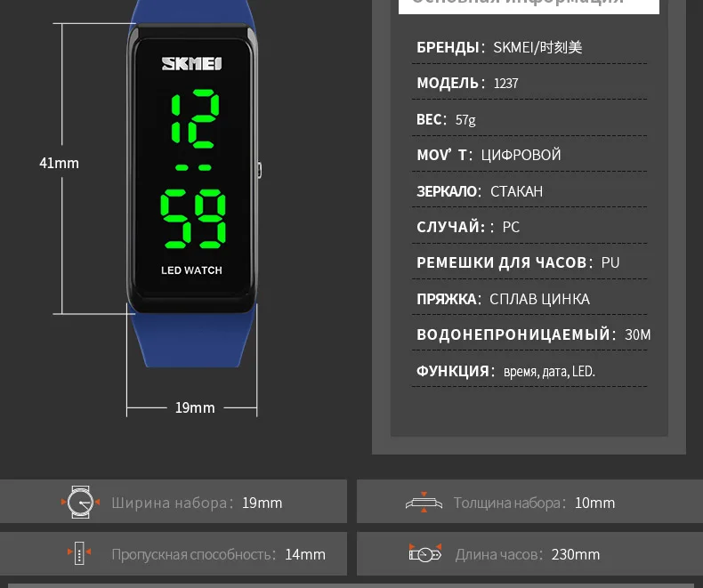This screenshot has height=588, width=703.
Task: Click the watch length icon beside Длина часов
Action: point(425,553)
